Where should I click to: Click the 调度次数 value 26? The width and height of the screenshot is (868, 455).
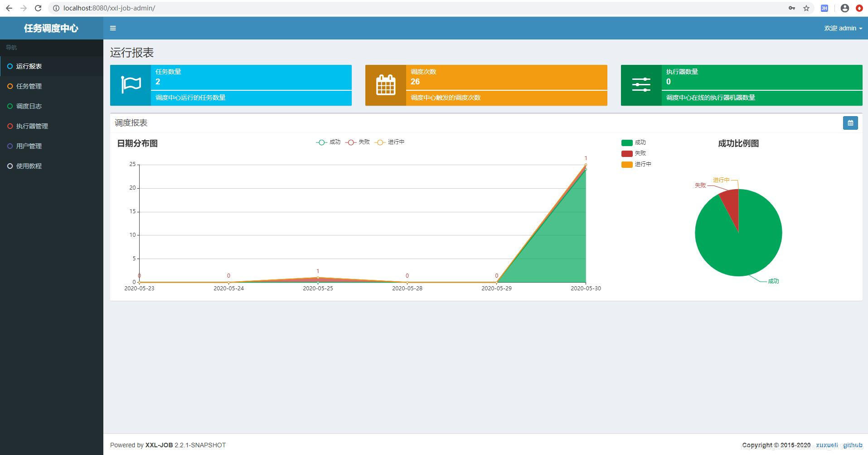tap(415, 82)
